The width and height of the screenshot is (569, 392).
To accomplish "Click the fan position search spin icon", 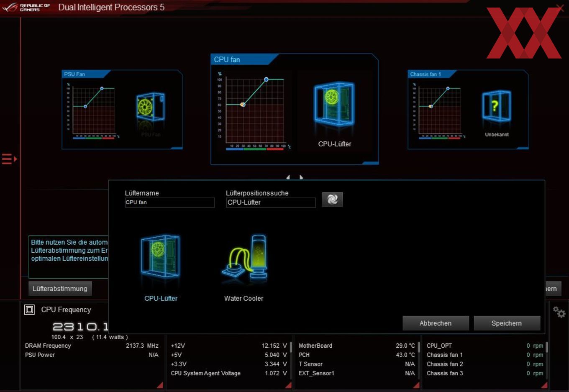I will tap(332, 200).
